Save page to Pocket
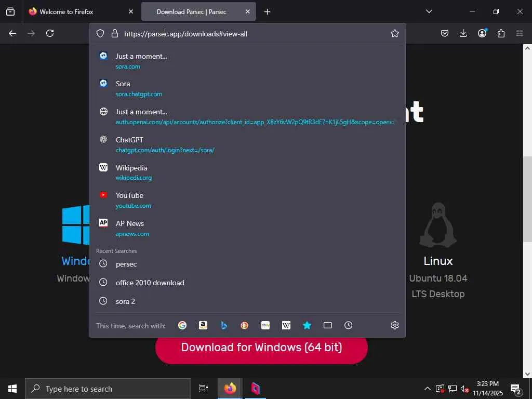This screenshot has height=399, width=532. [445, 33]
